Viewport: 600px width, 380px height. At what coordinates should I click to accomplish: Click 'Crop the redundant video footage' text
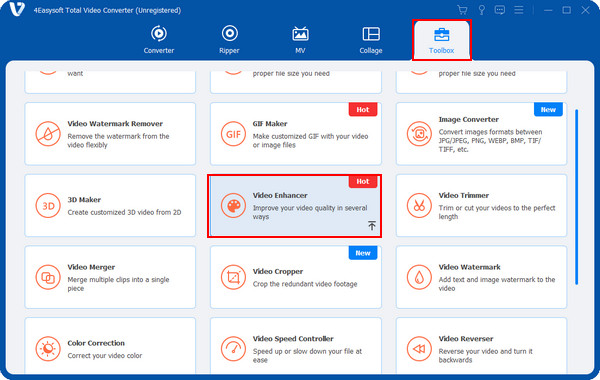305,284
